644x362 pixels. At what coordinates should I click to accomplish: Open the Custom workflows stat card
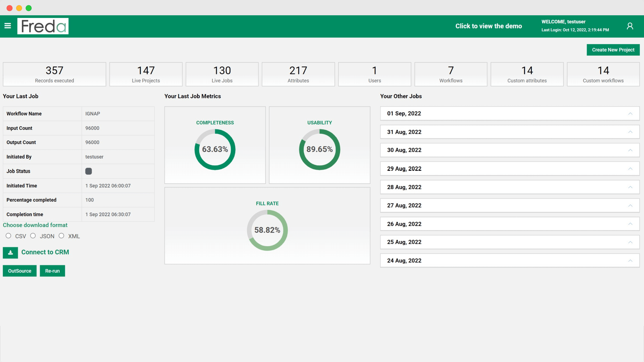point(603,74)
